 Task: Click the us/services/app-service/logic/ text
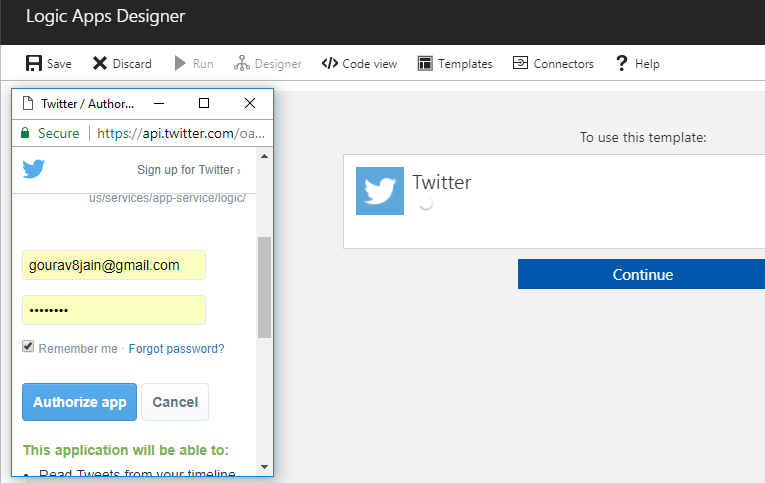pyautogui.click(x=167, y=198)
